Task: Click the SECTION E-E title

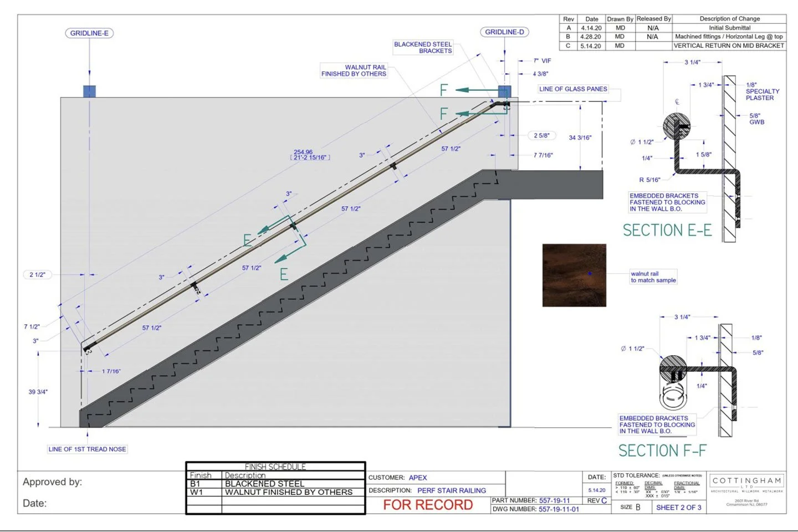Action: point(667,230)
